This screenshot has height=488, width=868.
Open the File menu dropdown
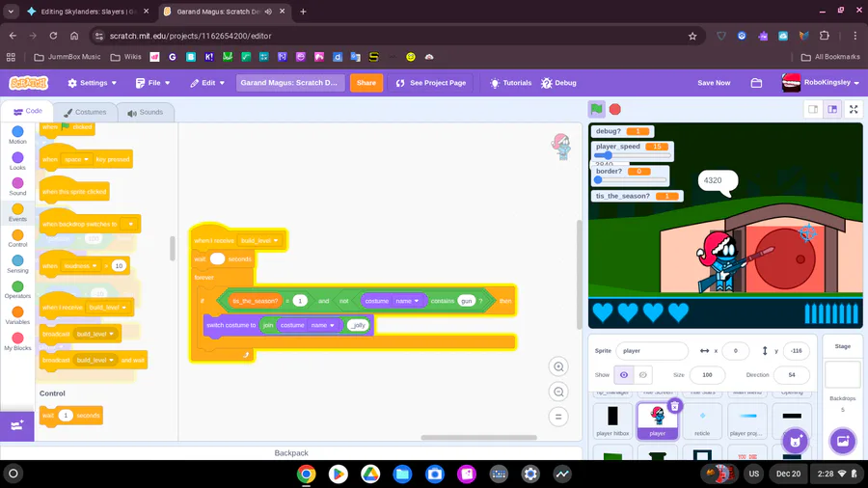[152, 83]
